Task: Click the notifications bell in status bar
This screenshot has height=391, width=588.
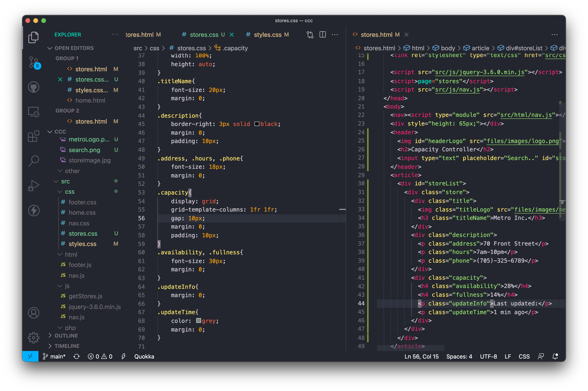Action: pos(555,356)
